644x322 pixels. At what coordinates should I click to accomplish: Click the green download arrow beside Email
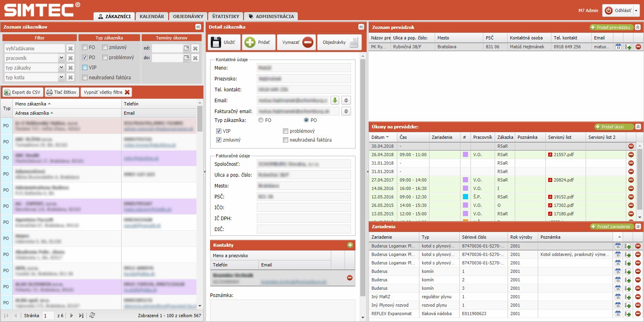(334, 100)
